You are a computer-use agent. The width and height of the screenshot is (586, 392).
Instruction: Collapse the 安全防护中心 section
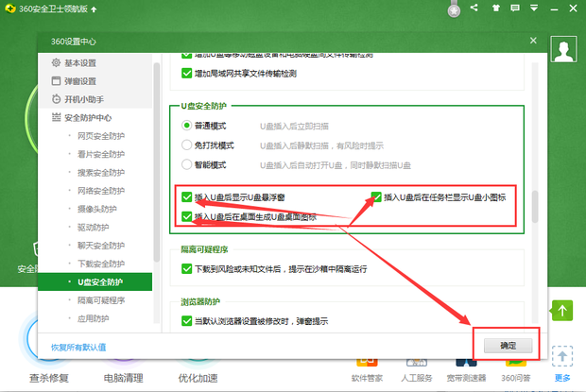tap(95, 117)
